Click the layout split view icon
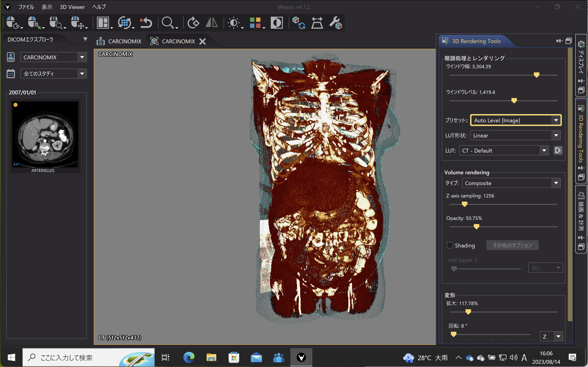This screenshot has width=588, height=367. tap(103, 23)
